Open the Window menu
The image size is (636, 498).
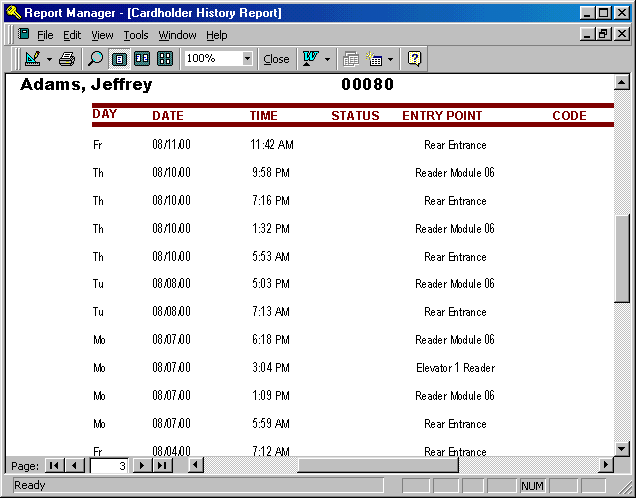click(177, 35)
